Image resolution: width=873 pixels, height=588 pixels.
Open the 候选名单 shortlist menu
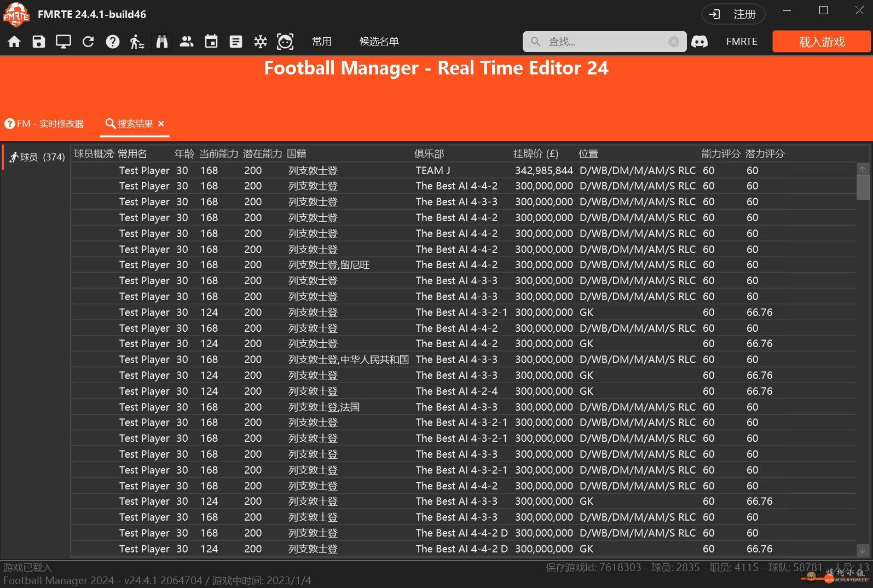point(379,42)
